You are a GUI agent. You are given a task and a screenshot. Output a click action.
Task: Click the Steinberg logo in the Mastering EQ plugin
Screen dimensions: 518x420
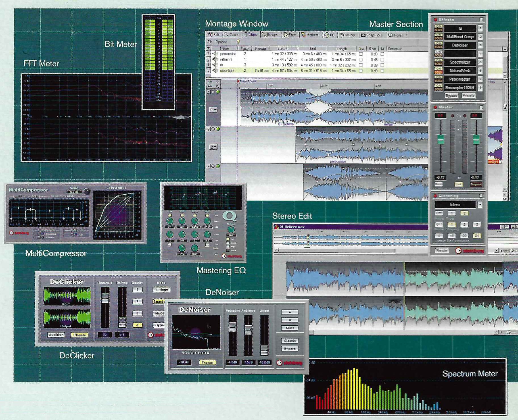coord(232,256)
